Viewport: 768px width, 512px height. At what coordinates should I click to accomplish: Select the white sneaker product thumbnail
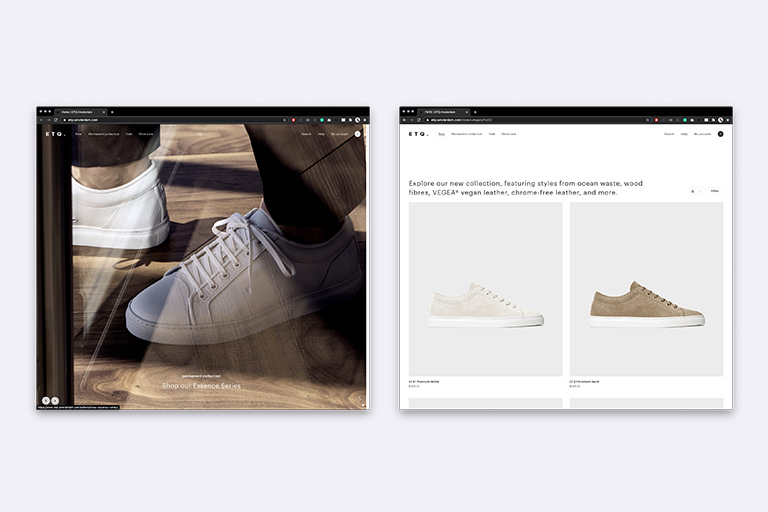pos(485,290)
